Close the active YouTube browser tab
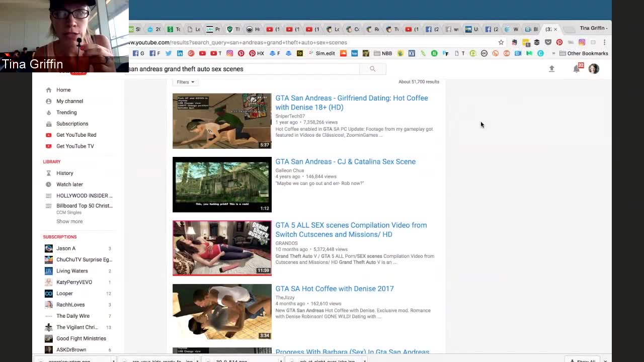Viewport: 644px width, 362px height. click(x=555, y=29)
